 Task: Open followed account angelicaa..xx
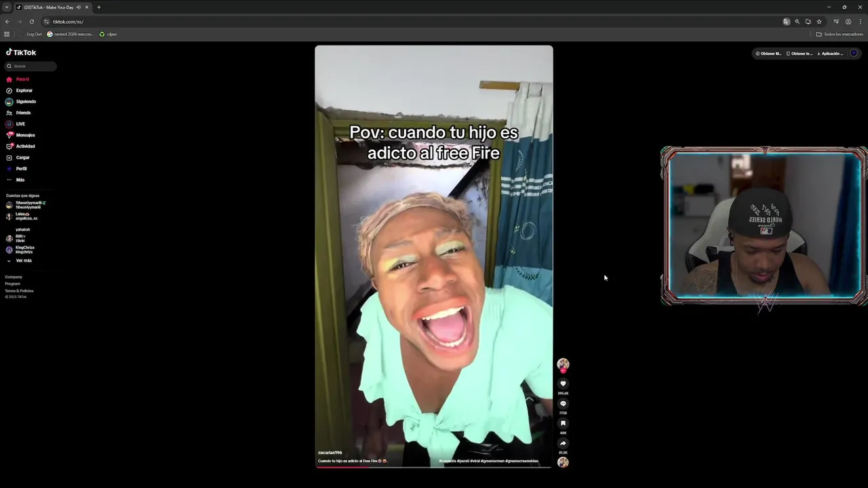click(x=22, y=216)
